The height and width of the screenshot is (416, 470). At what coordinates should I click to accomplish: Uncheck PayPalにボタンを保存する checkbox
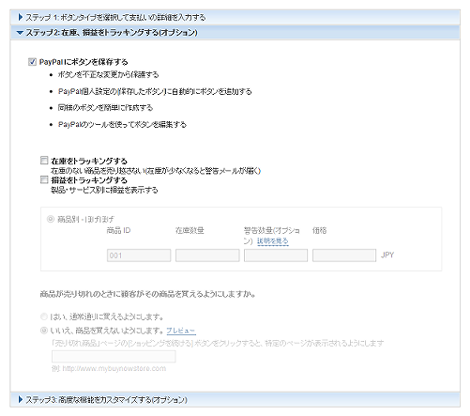coord(32,62)
